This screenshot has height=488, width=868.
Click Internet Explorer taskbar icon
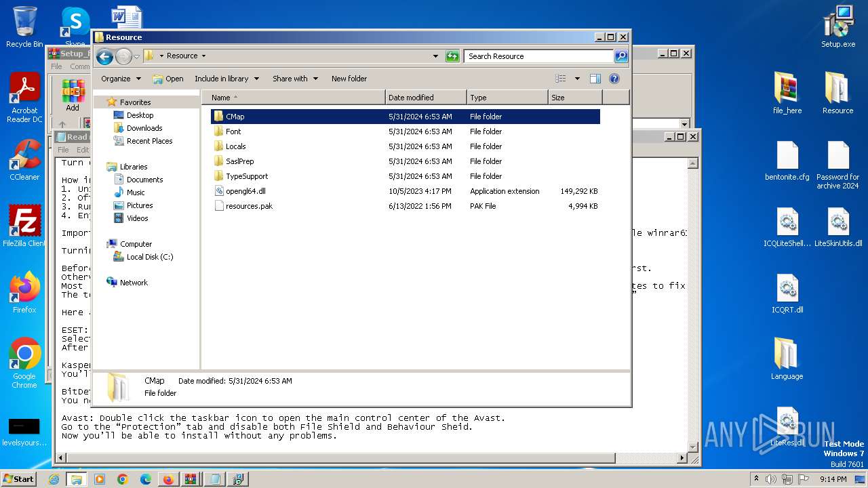pyautogui.click(x=54, y=479)
